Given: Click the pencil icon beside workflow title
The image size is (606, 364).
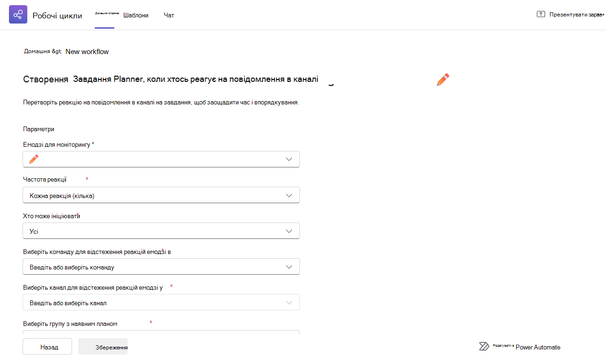Looking at the screenshot, I should (x=443, y=79).
